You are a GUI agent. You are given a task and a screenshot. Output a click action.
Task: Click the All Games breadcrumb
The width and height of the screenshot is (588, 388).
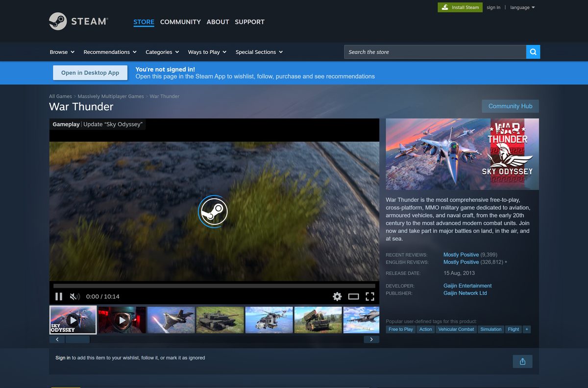coord(60,97)
